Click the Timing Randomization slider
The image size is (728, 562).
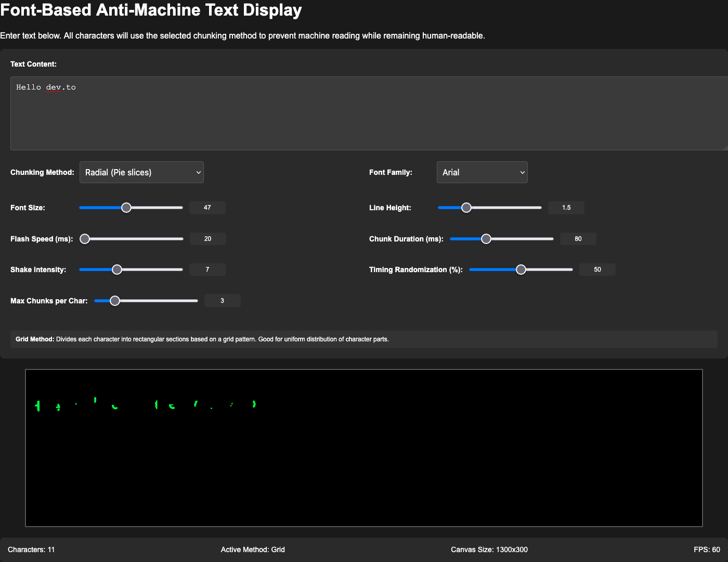tap(521, 270)
